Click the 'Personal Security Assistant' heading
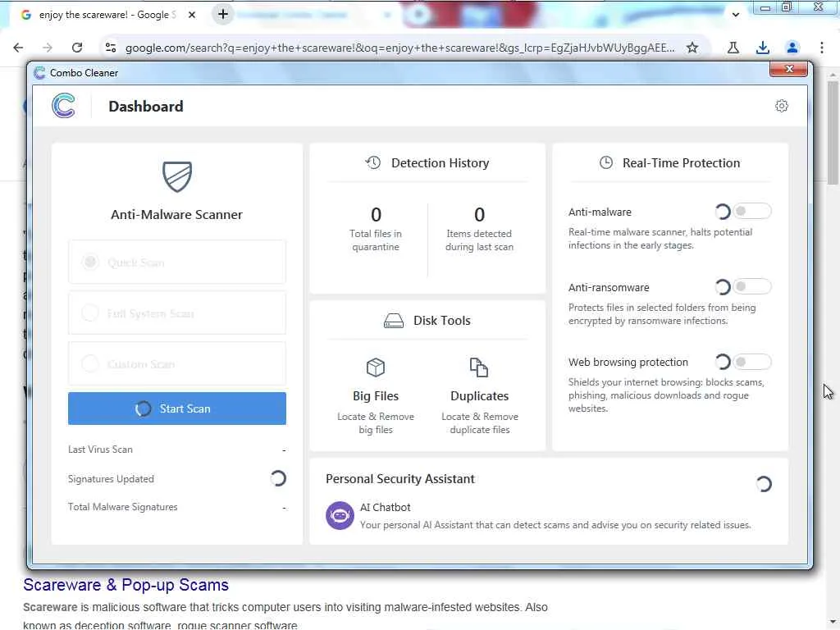The image size is (840, 630). pyautogui.click(x=400, y=479)
